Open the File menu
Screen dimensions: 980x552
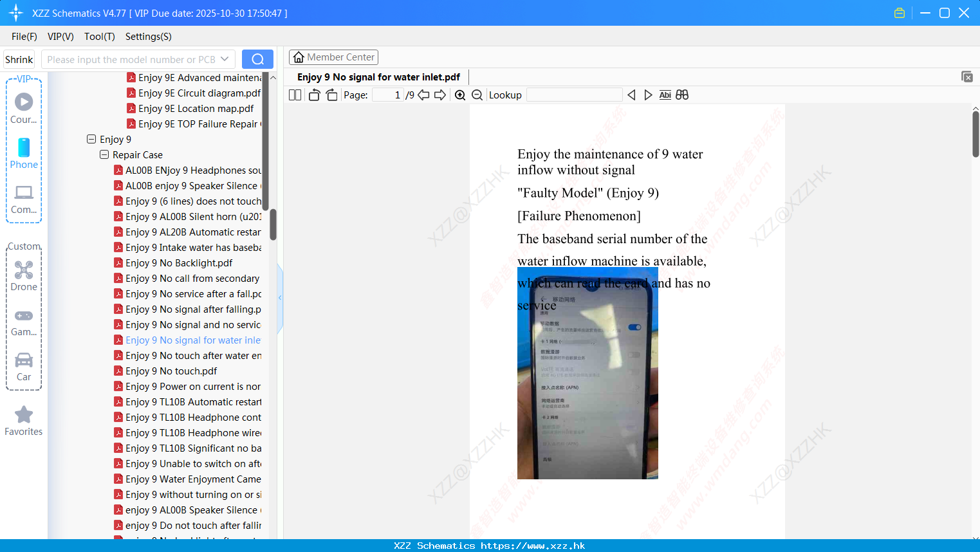point(24,37)
